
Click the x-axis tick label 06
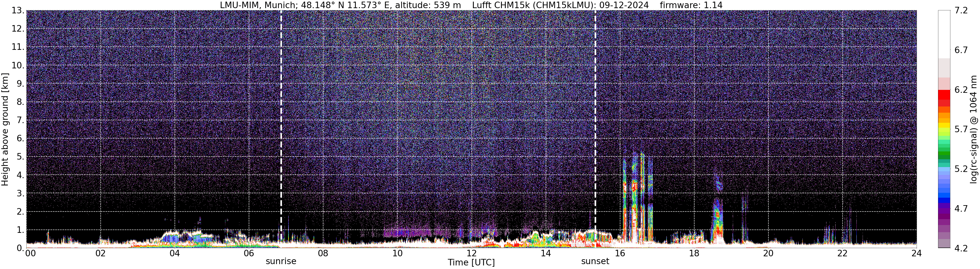[249, 254]
